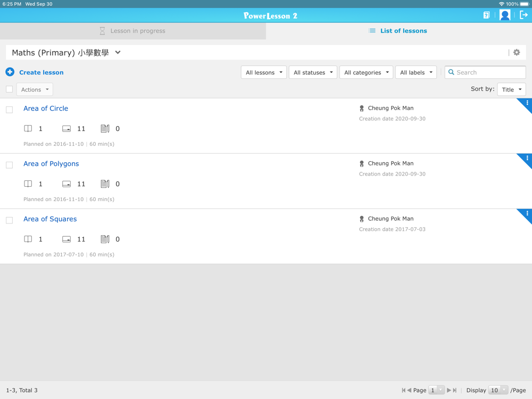This screenshot has height=399, width=532.
Task: Click the battery indicator in status bar
Action: pyautogui.click(x=525, y=4)
